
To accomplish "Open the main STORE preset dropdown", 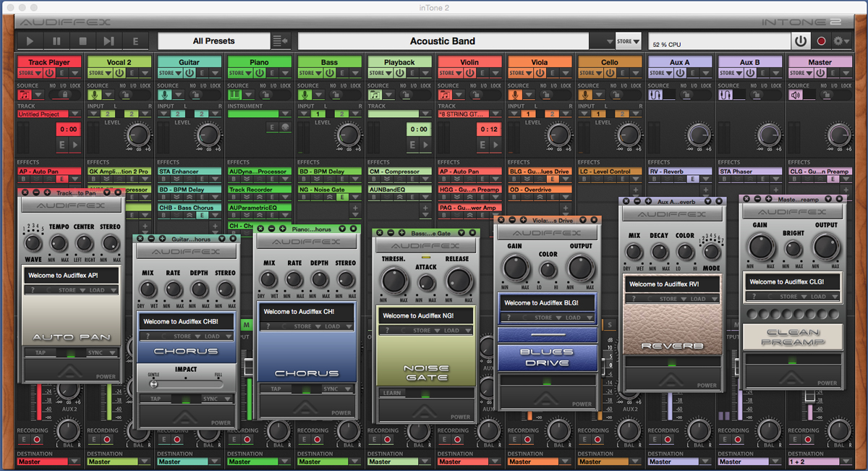I will coord(628,41).
